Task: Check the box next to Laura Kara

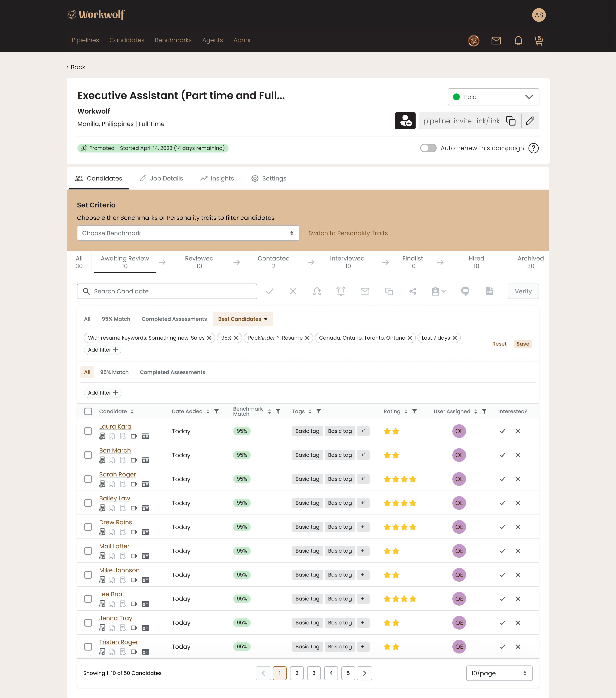Action: tap(88, 431)
